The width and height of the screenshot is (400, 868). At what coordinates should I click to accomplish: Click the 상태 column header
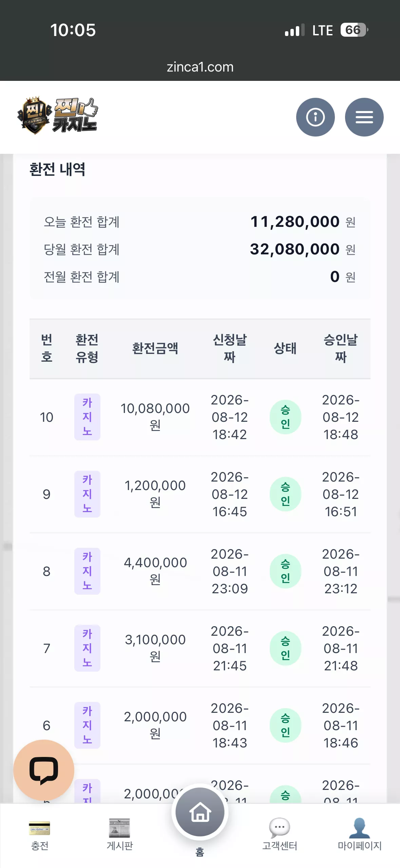[285, 348]
